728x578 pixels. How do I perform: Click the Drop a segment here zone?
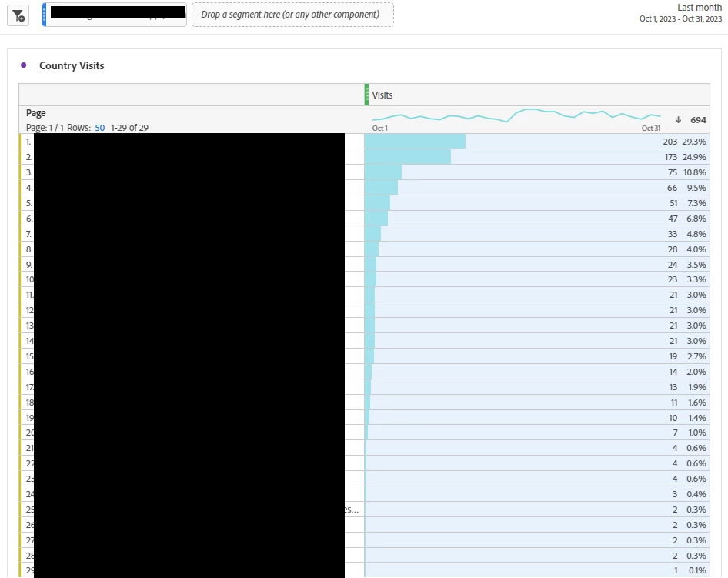[x=292, y=15]
